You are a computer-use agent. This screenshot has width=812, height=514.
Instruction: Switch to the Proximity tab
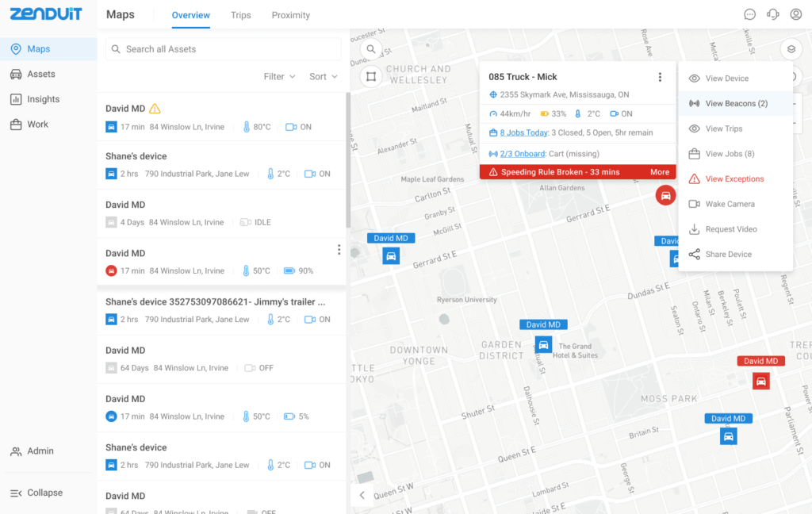tap(290, 15)
